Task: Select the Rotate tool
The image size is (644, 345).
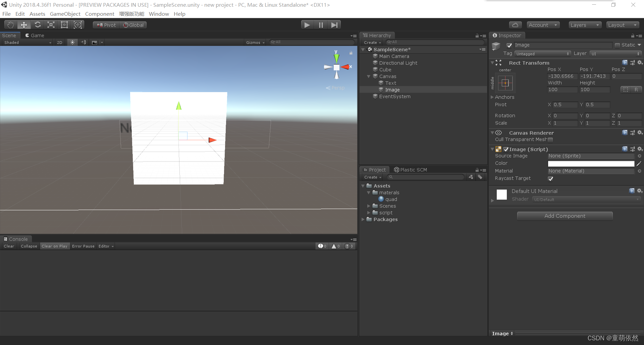Action: click(x=38, y=24)
